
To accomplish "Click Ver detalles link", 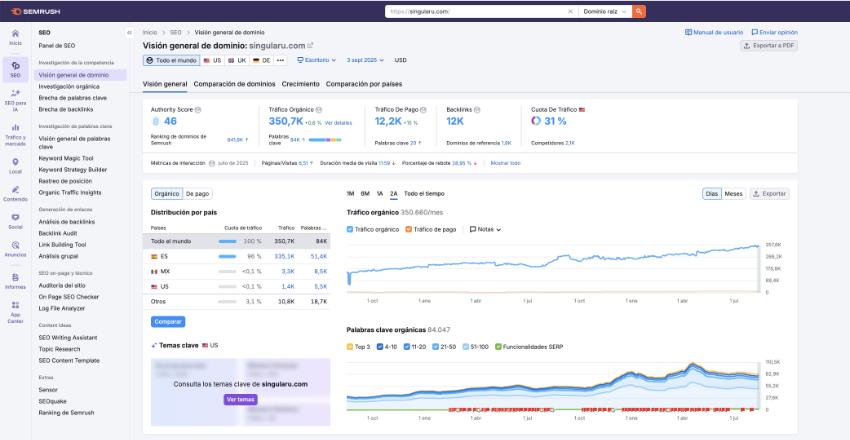I will point(338,123).
